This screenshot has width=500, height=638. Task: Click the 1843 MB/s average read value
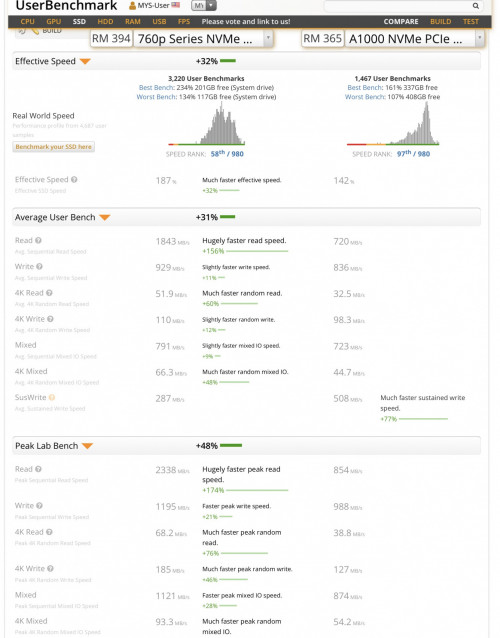(x=172, y=242)
